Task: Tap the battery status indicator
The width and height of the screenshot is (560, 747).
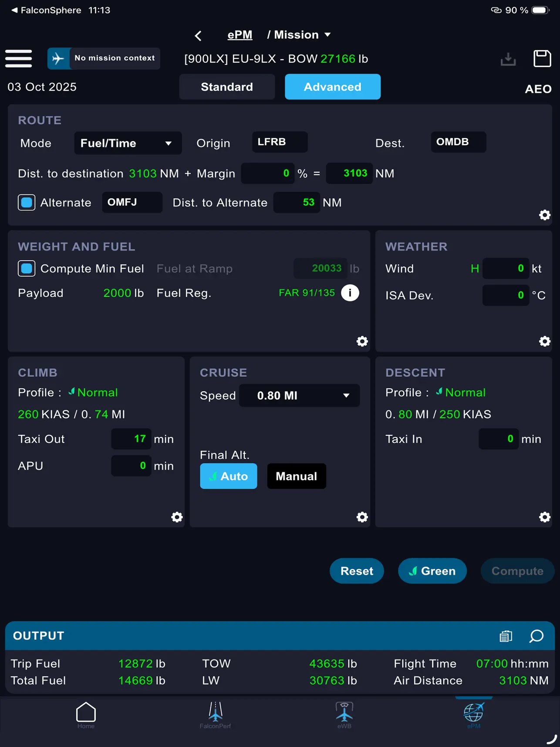Action: 541,10
